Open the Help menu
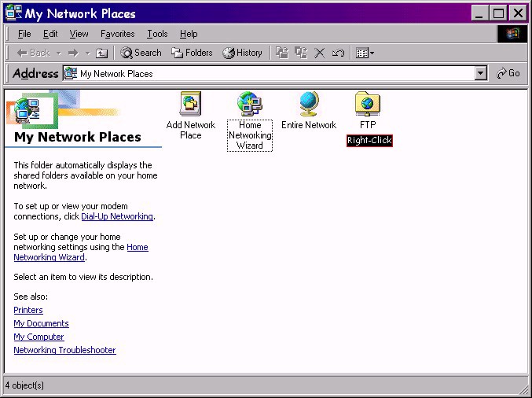The width and height of the screenshot is (532, 398). click(189, 34)
